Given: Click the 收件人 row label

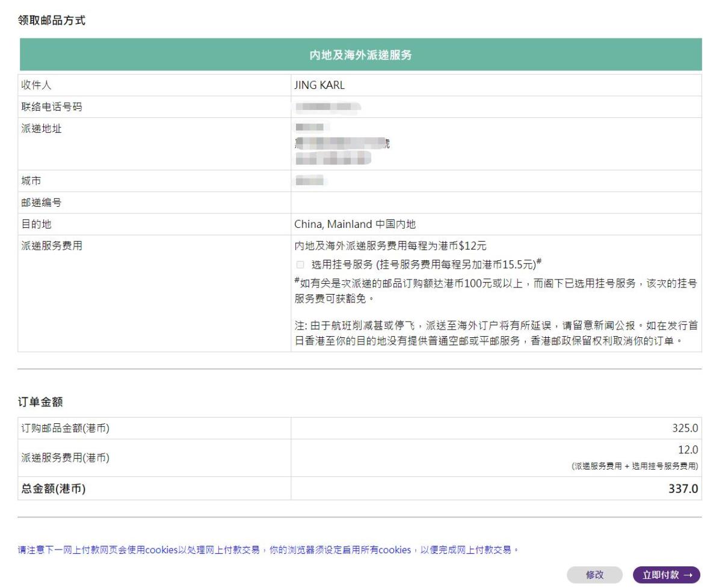Looking at the screenshot, I should tap(36, 85).
